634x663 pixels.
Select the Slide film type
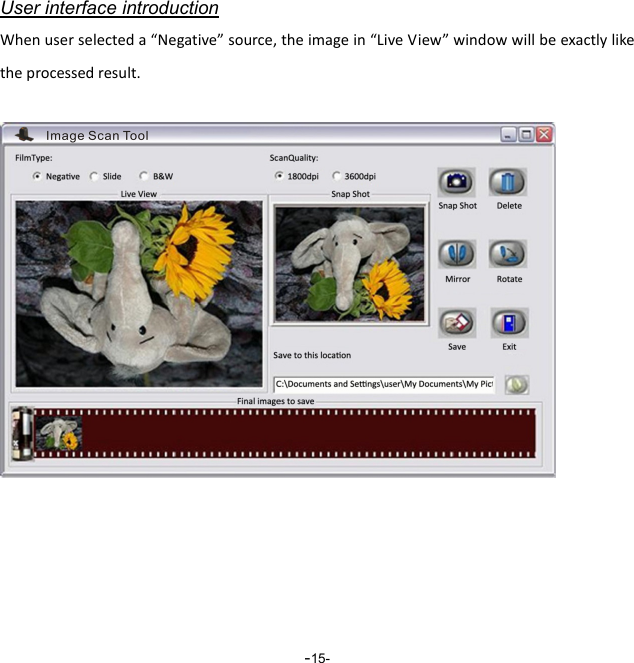pyautogui.click(x=106, y=176)
